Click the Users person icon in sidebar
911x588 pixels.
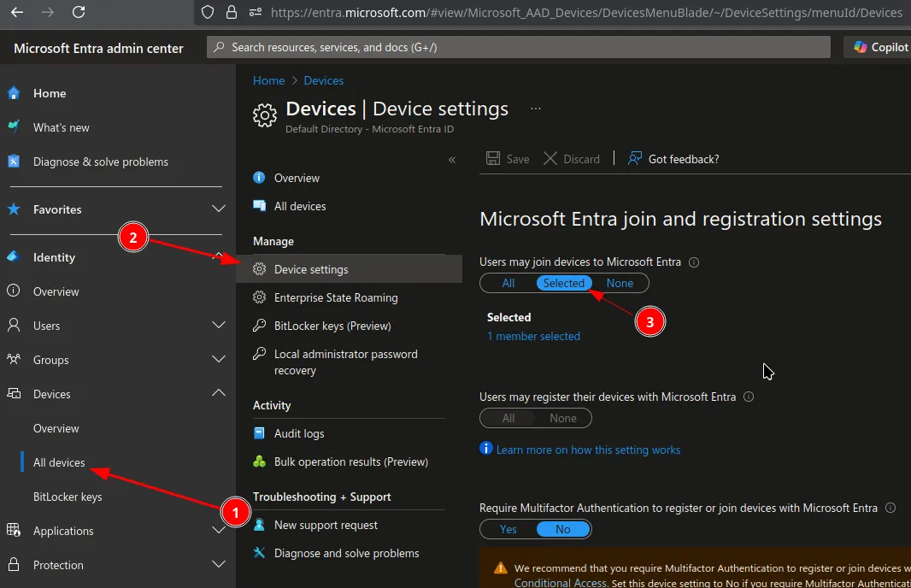point(14,326)
